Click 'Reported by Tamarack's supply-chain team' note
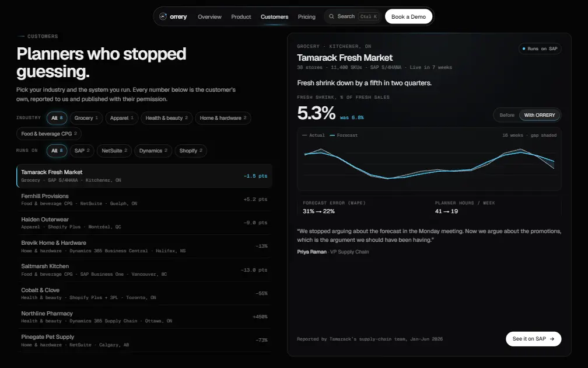588x368 pixels. coord(370,339)
